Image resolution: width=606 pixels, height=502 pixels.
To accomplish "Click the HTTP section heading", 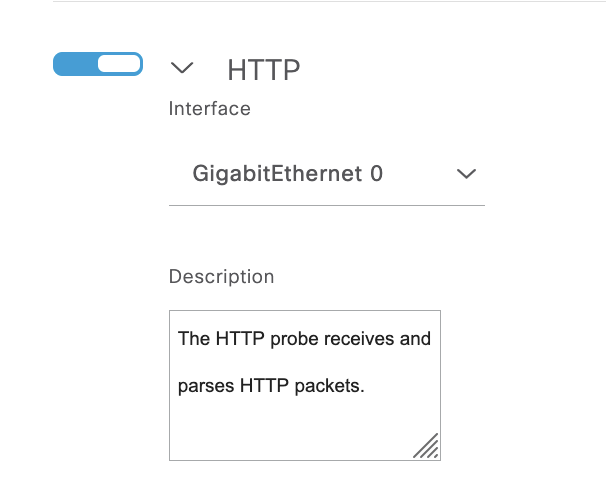I will click(264, 69).
